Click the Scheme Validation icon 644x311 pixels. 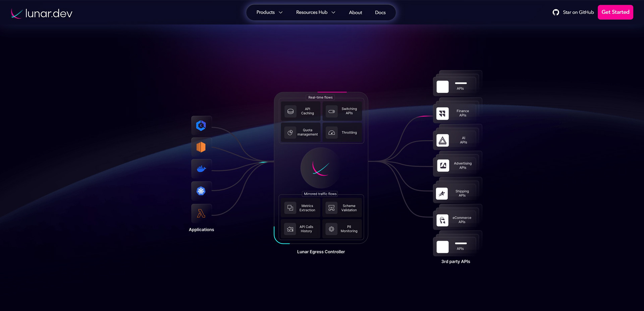coord(331,208)
